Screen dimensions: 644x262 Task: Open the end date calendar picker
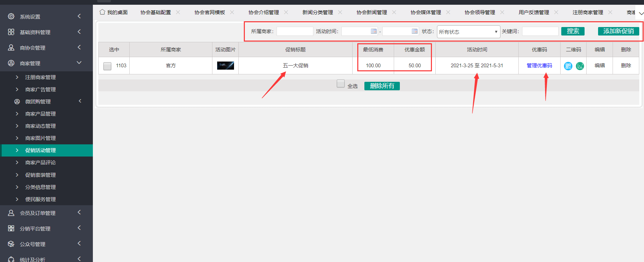tap(414, 31)
